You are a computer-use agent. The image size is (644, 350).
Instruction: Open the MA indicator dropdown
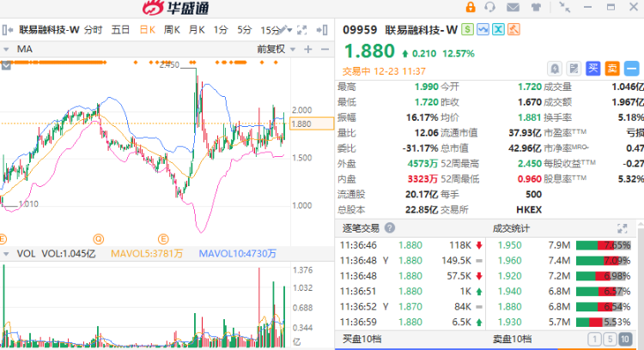click(x=6, y=49)
